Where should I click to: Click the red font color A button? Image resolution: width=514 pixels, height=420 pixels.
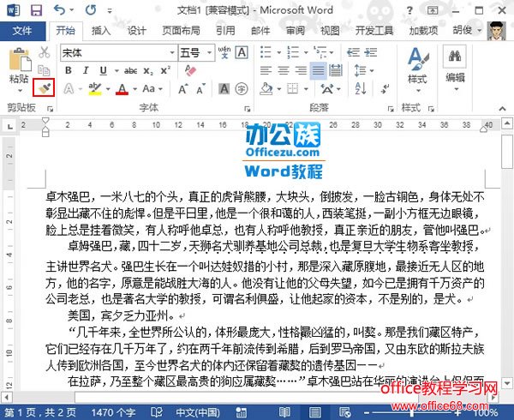click(122, 88)
